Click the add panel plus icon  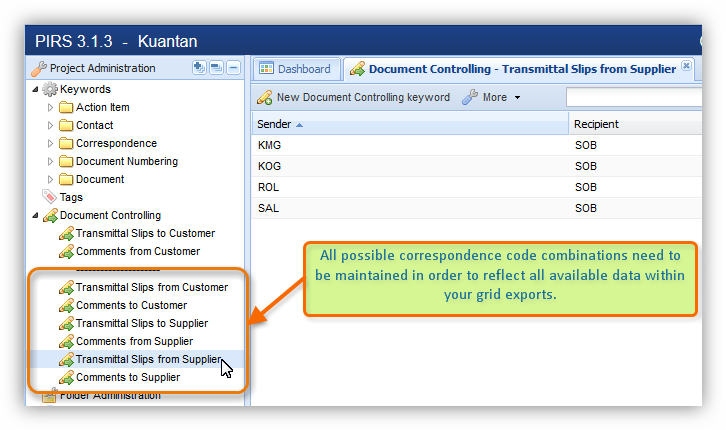(199, 68)
